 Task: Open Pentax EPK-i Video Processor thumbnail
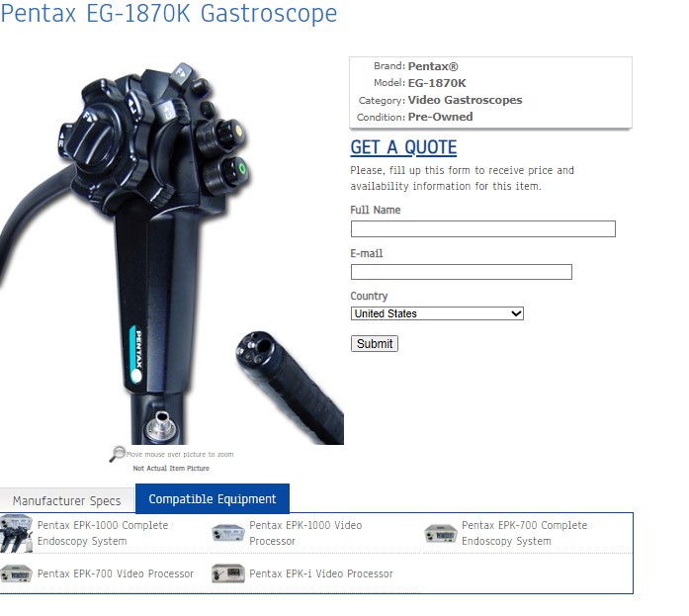tap(228, 573)
